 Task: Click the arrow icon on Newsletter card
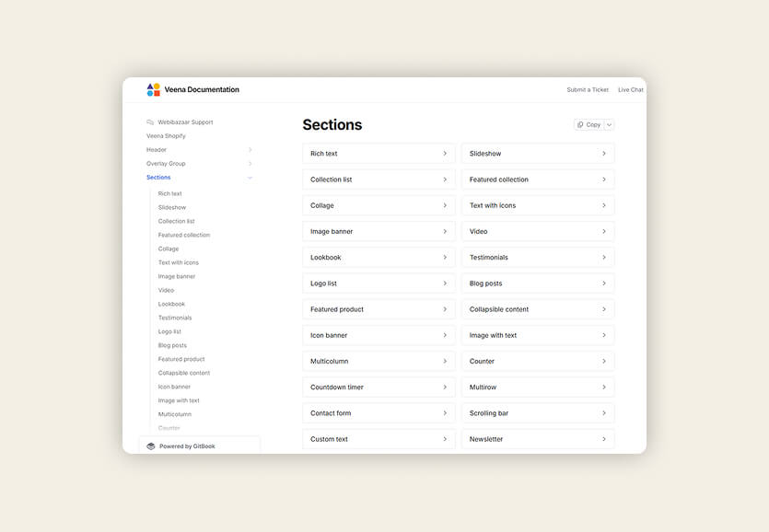point(604,439)
